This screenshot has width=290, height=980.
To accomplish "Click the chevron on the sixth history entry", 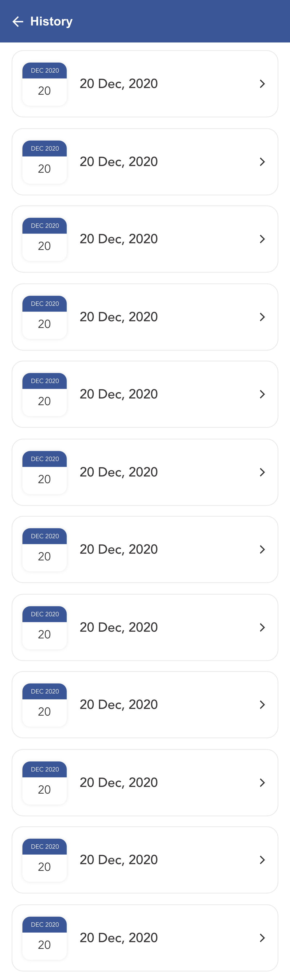I will tap(262, 472).
